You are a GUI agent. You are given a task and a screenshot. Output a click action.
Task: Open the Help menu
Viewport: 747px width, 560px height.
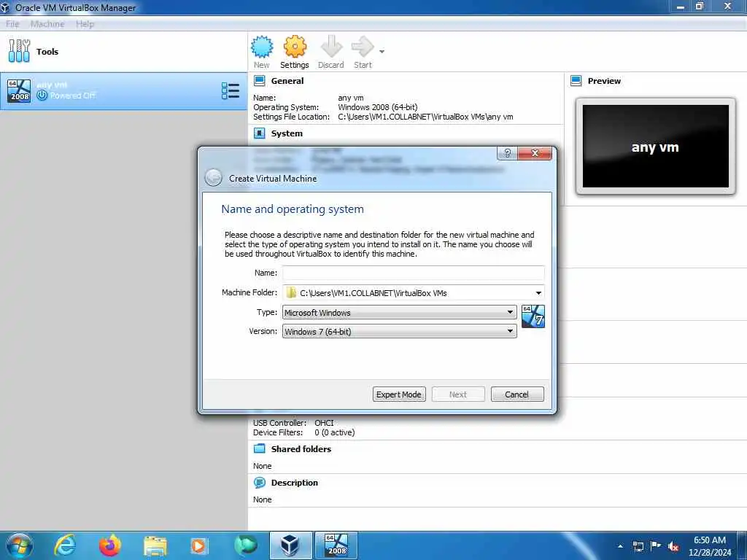85,24
